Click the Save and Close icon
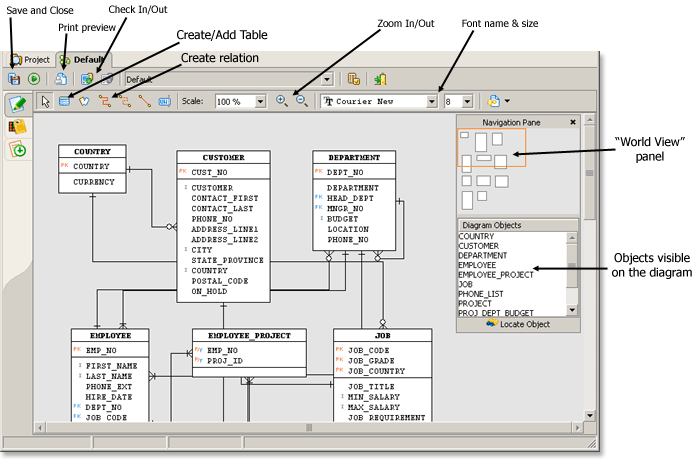Screen dimensions: 700x460 pyautogui.click(x=14, y=79)
